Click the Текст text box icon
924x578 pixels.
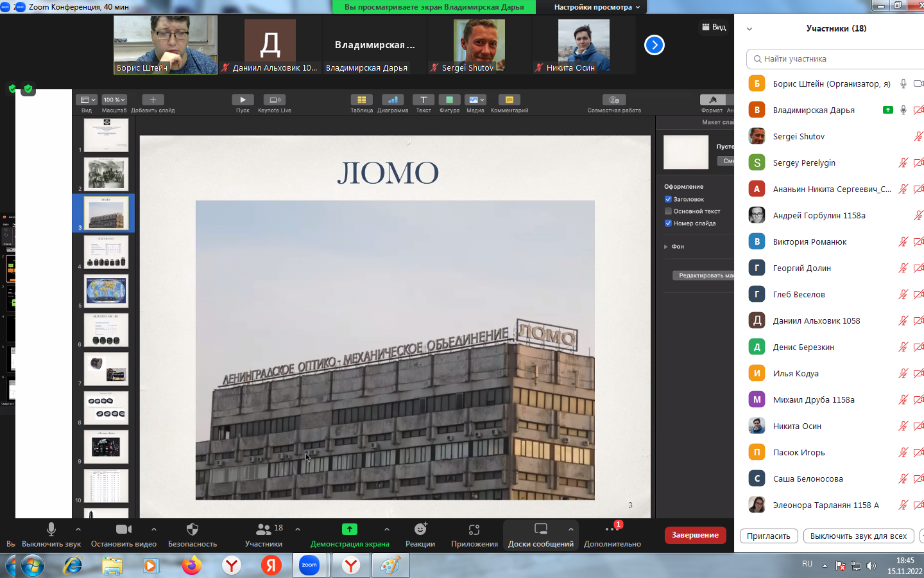tap(424, 100)
